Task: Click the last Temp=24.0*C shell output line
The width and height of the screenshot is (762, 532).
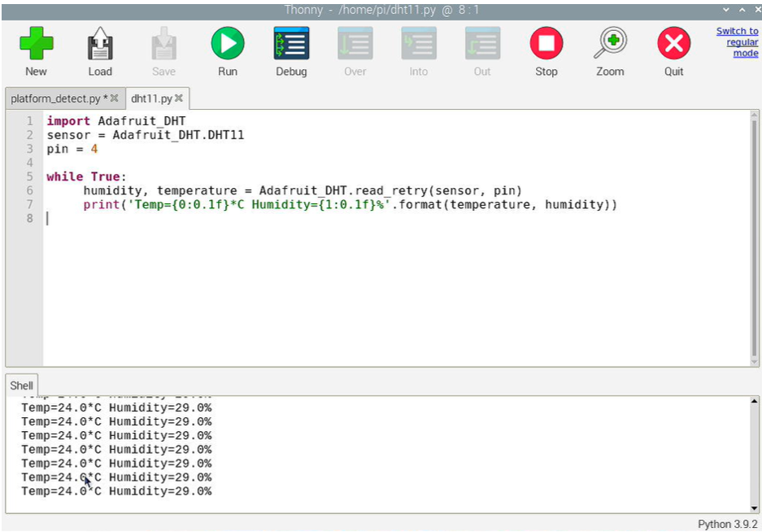Action: 116,491
